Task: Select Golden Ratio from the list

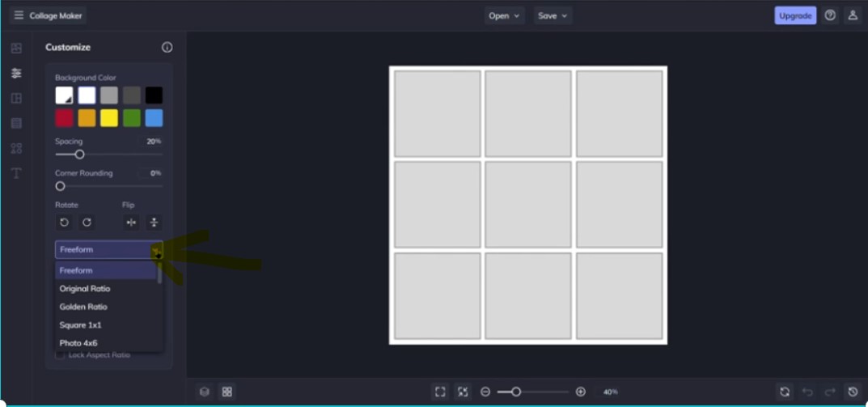Action: [83, 307]
